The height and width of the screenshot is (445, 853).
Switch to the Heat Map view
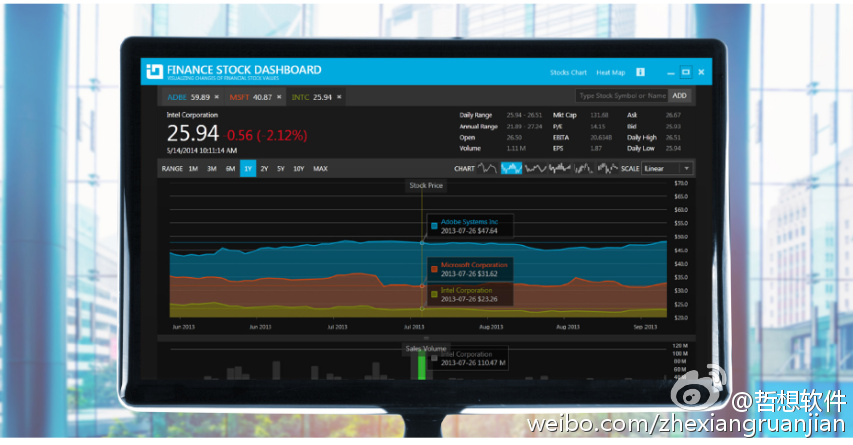[610, 72]
